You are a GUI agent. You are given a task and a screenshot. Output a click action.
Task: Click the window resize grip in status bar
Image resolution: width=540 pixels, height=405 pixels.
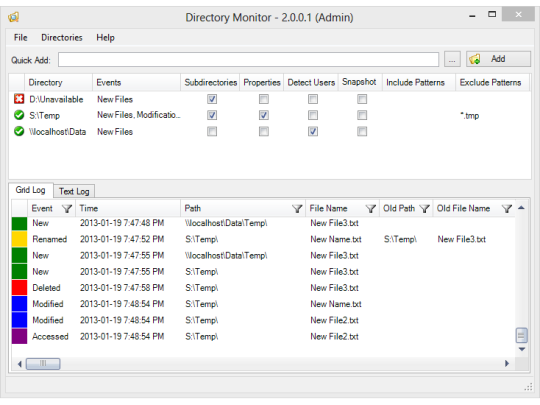click(528, 387)
